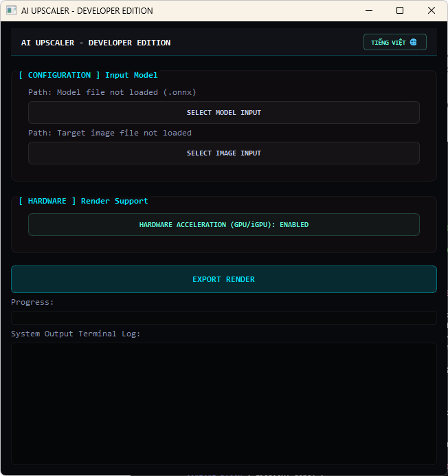Click the text 'Path: Target image file not loaded'
This screenshot has width=448, height=476.
[x=110, y=133]
